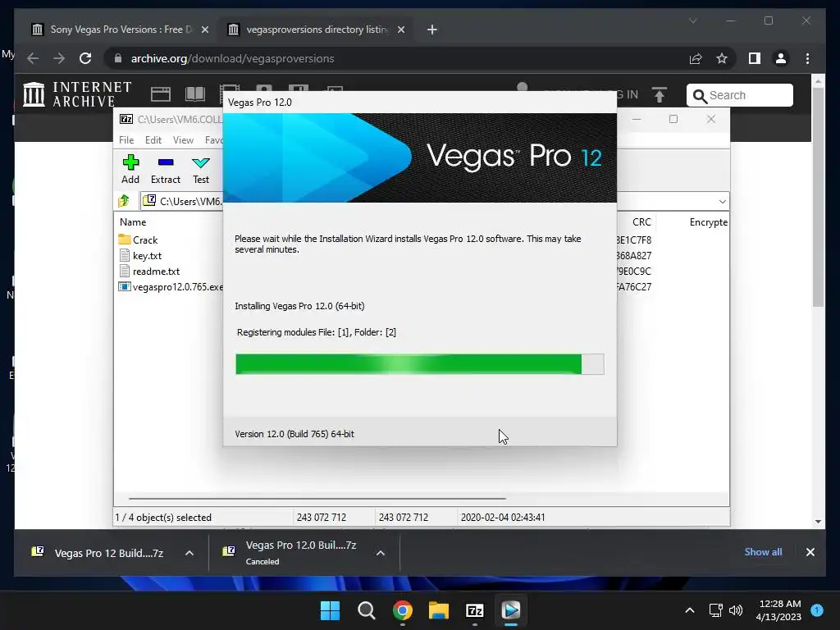Go up one folder level in 7-Zip
The width and height of the screenshot is (840, 630).
point(124,201)
